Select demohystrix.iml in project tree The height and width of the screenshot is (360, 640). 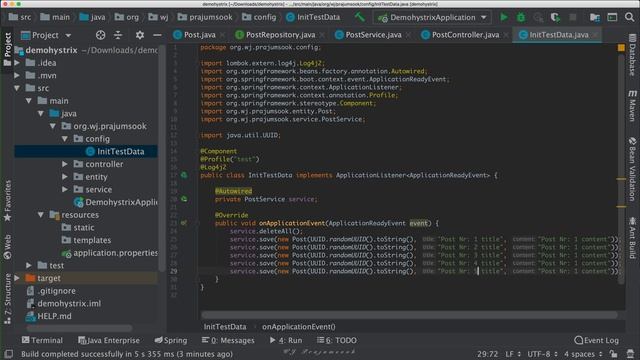click(x=63, y=303)
